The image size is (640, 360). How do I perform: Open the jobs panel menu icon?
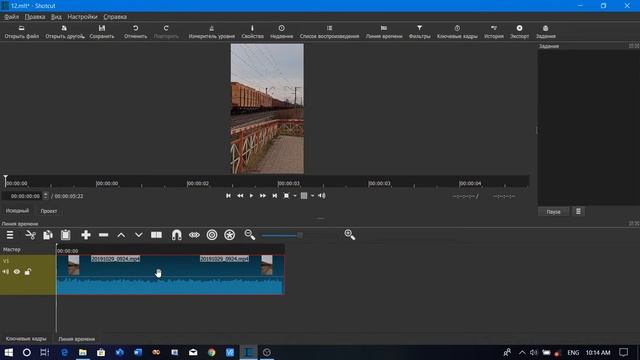tap(578, 211)
